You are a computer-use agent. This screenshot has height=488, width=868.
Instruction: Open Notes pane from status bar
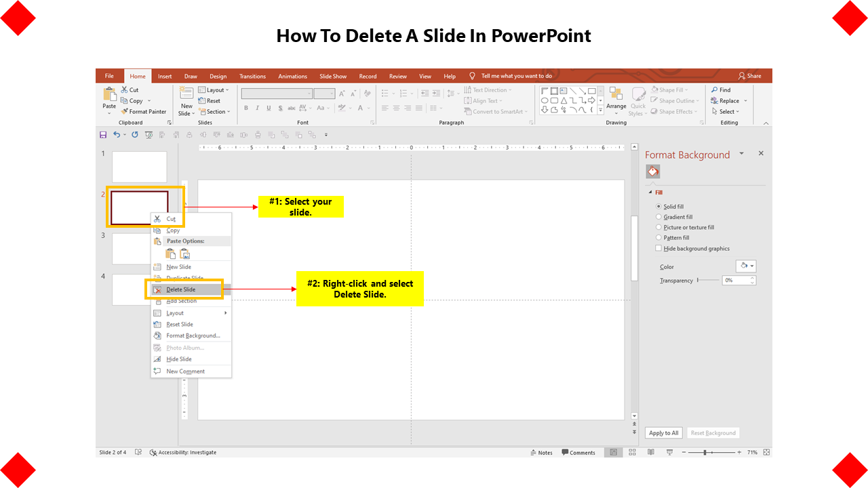(541, 453)
